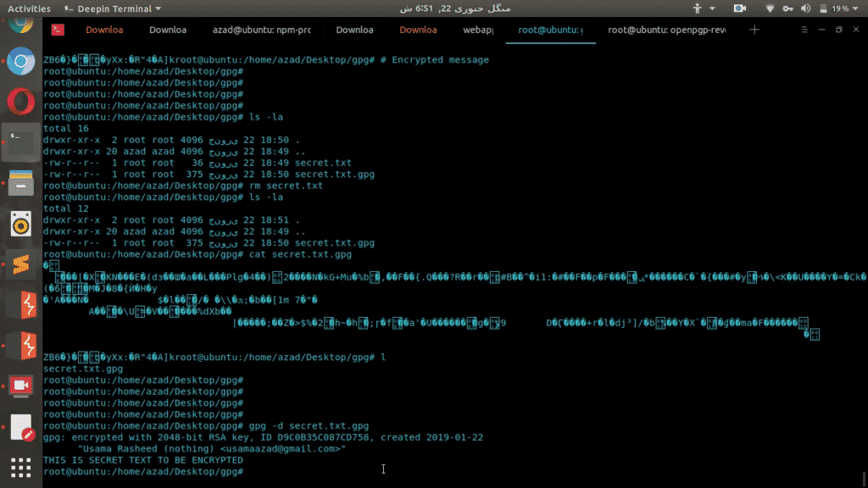
Task: Click email usamaazad@gmail.com in gpg output
Action: coord(283,449)
